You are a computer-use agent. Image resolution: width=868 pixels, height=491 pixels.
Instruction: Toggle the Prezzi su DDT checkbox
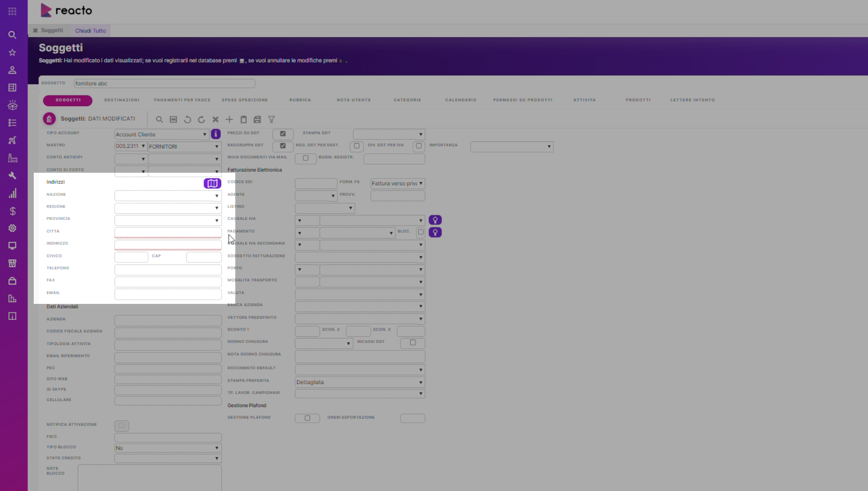(283, 134)
